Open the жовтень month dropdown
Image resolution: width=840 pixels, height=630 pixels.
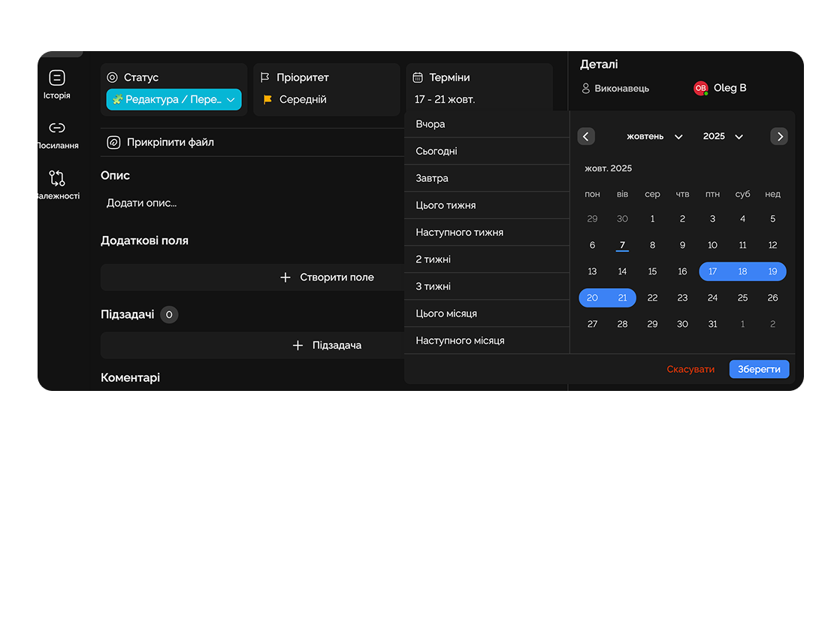[x=654, y=136]
